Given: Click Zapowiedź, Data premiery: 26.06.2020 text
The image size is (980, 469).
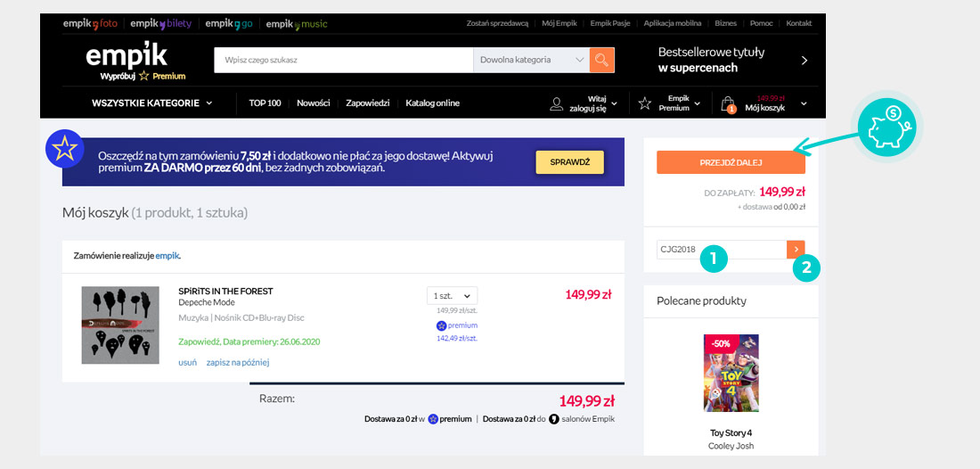Looking at the screenshot, I should (249, 342).
